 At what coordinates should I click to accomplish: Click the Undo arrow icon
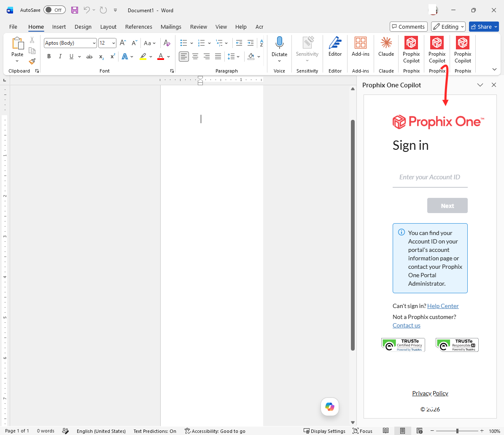tap(86, 10)
